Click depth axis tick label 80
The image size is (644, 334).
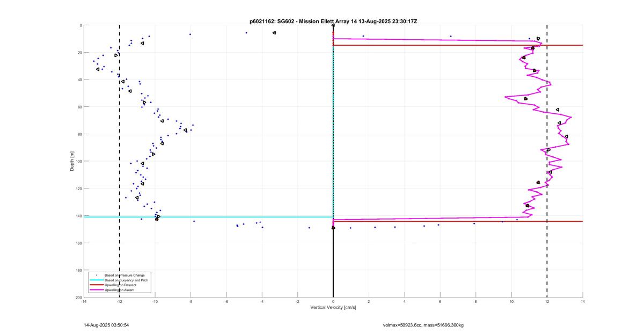pos(79,134)
